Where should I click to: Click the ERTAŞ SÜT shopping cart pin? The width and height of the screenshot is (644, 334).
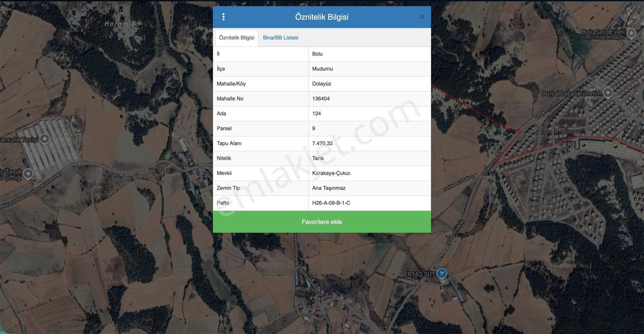(x=442, y=274)
